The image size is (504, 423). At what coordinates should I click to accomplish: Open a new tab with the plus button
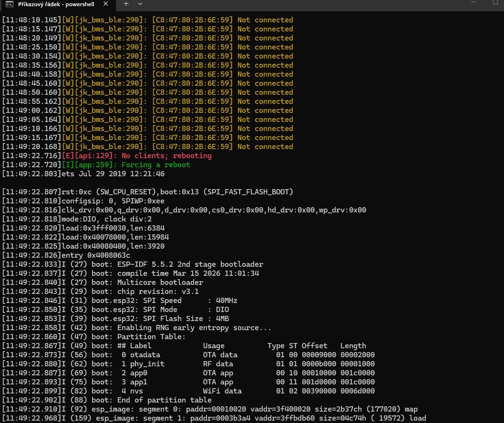click(x=126, y=3)
